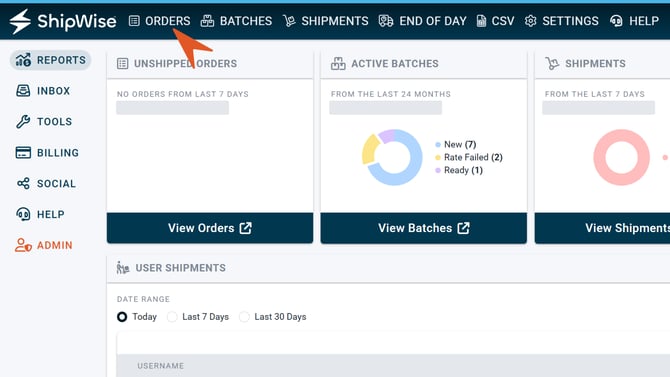
Task: Select Reports in the sidebar
Action: pos(50,60)
